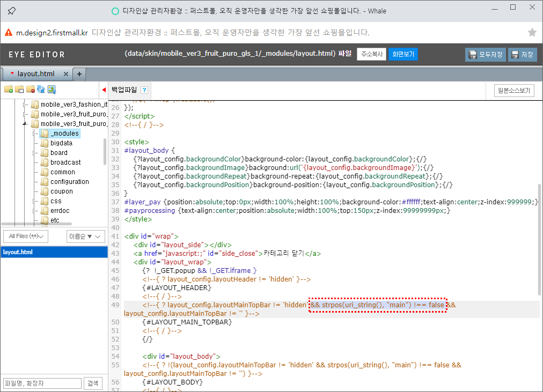This screenshot has width=543, height=392.
Task: Pin the window using the pushpin icon
Action: click(x=12, y=11)
